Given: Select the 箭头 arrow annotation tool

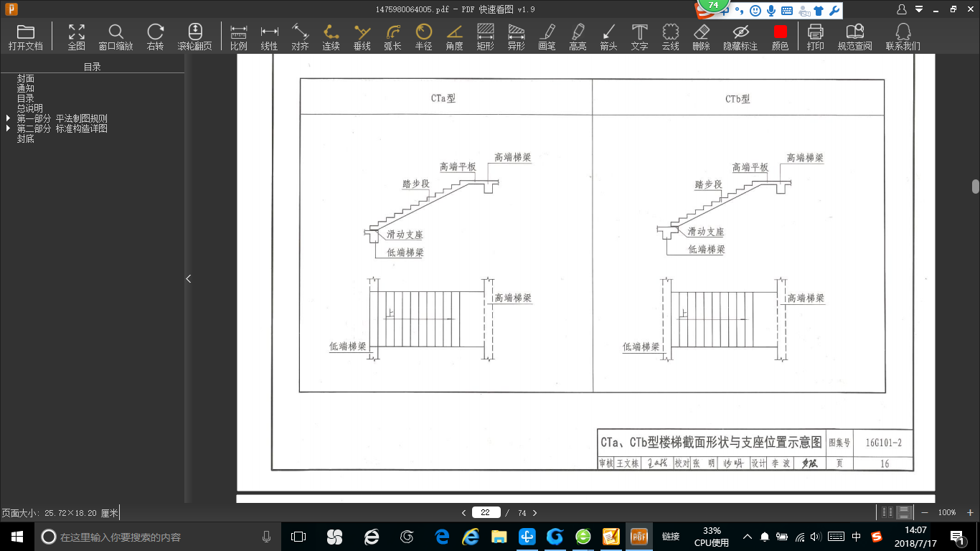Looking at the screenshot, I should pyautogui.click(x=608, y=36).
